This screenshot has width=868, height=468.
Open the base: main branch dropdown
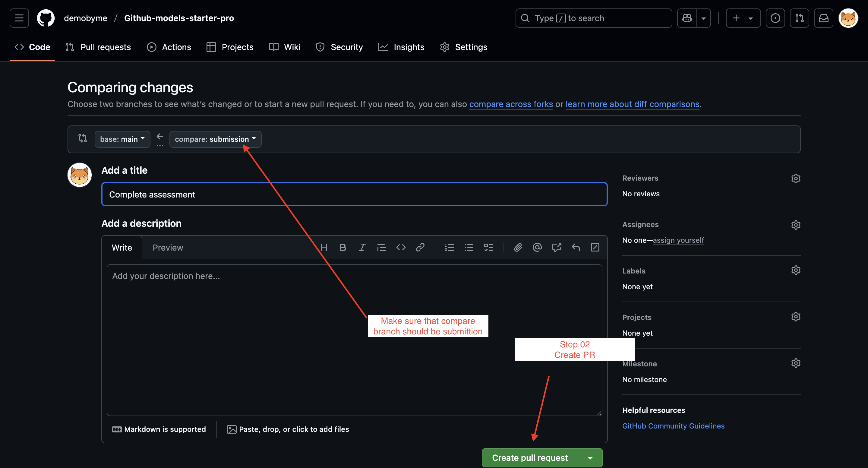(122, 139)
